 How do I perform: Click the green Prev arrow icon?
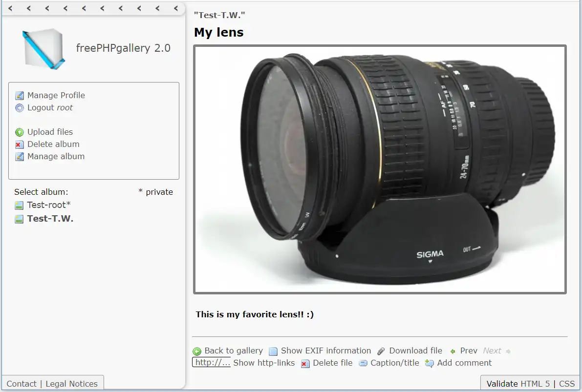point(453,351)
